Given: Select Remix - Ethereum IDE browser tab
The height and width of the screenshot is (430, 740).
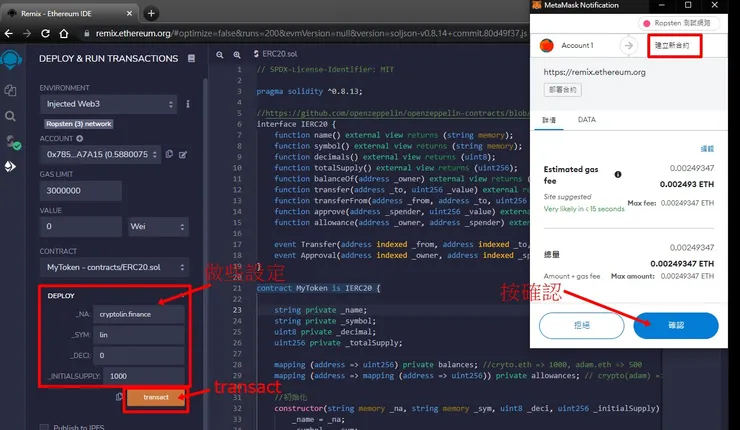Looking at the screenshot, I should 69,14.
